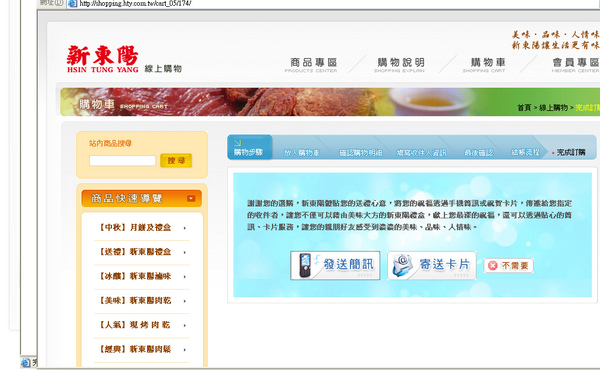Screen dimensions: 600x370
Task: Open the 商品專區 Products Center menu
Action: pos(312,65)
